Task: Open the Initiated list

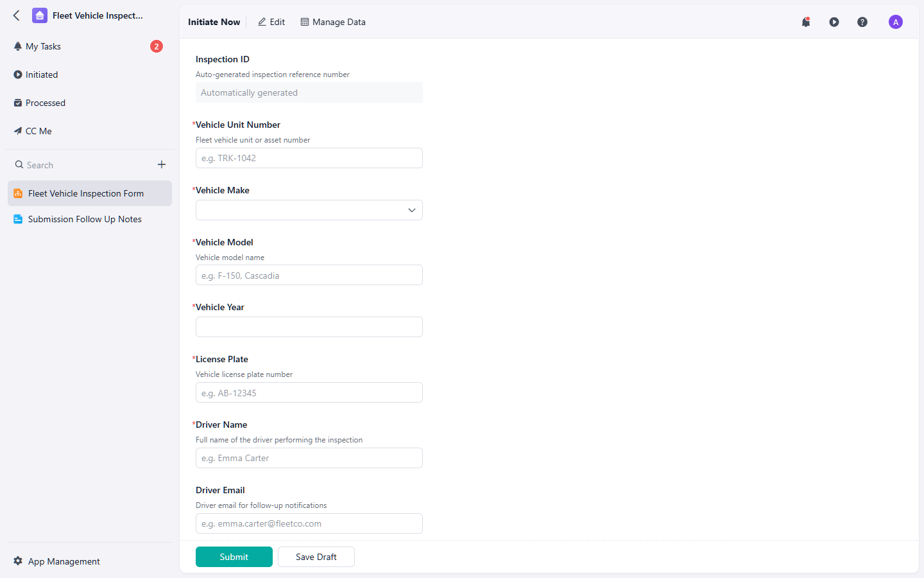Action: [x=89, y=74]
